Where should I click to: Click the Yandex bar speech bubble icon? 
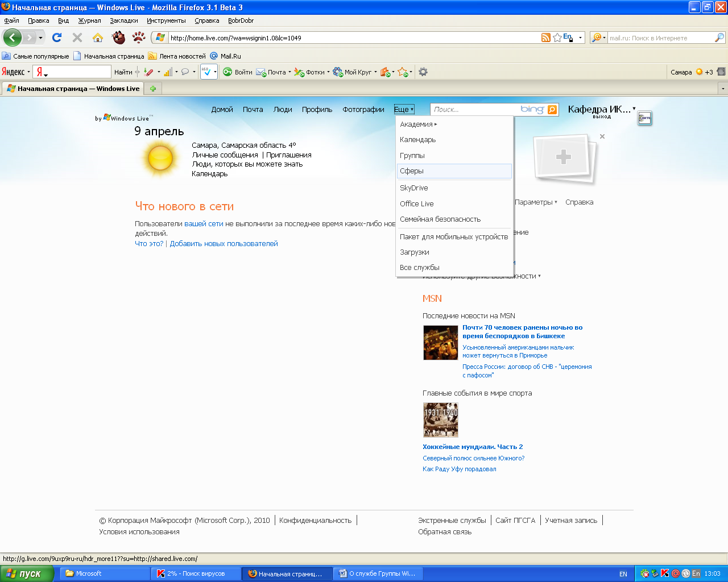click(185, 72)
